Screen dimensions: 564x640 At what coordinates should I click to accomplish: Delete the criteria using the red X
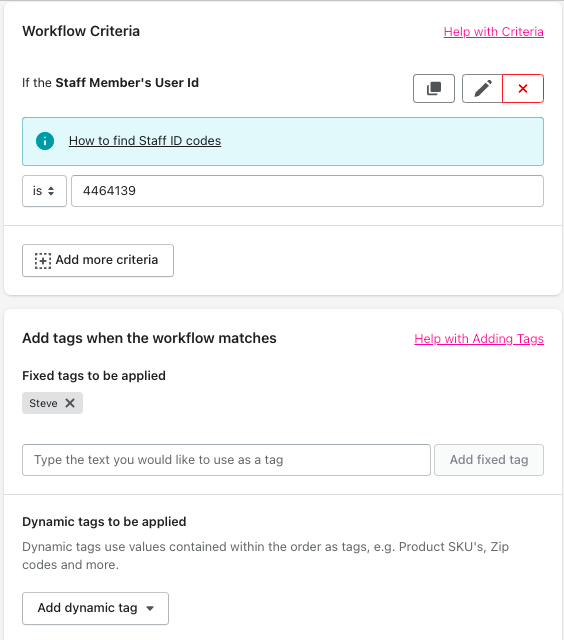523,88
